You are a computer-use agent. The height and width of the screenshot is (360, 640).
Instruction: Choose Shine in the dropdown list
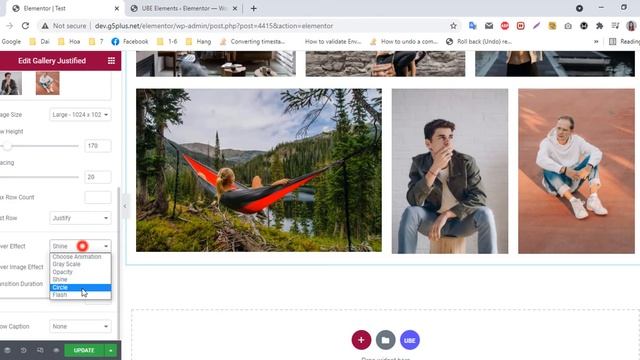point(80,280)
